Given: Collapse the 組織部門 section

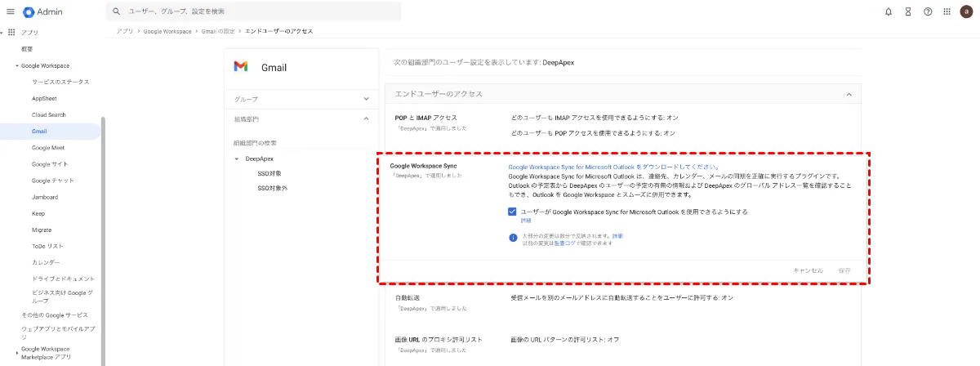Looking at the screenshot, I should click(x=366, y=118).
